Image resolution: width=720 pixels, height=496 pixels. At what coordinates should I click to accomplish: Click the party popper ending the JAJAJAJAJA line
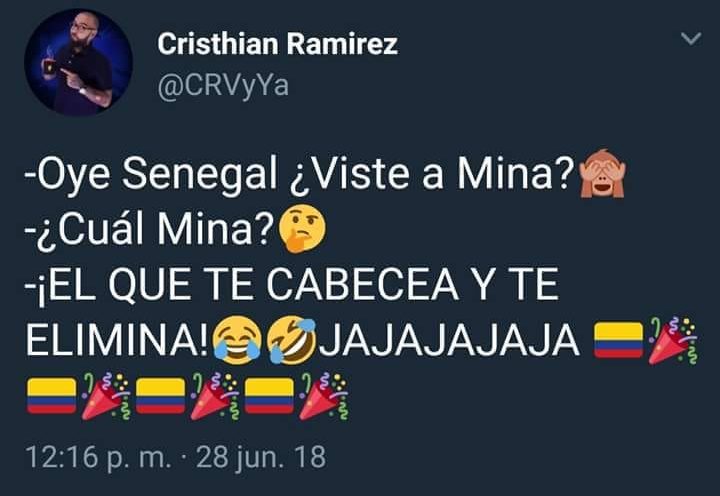[673, 340]
